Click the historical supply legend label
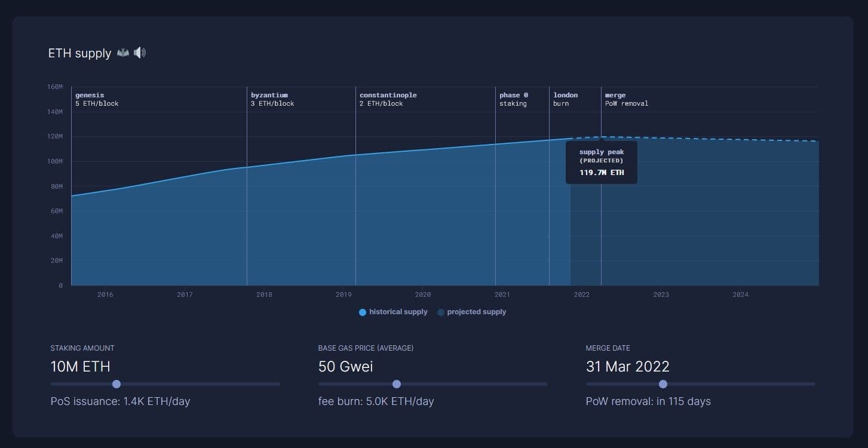Image resolution: width=868 pixels, height=448 pixels. [398, 312]
